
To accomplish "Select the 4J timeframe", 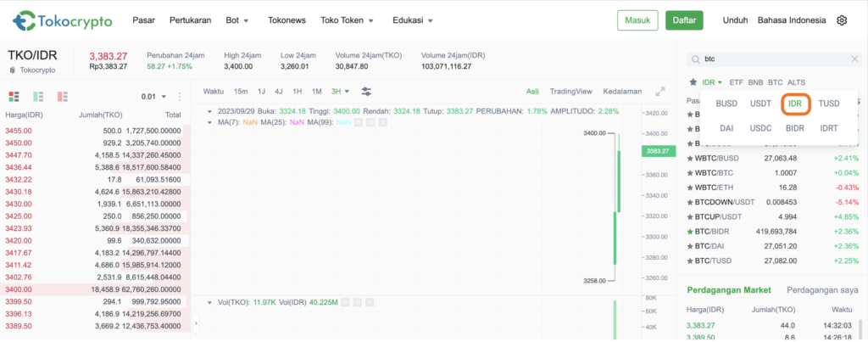I will tap(279, 91).
